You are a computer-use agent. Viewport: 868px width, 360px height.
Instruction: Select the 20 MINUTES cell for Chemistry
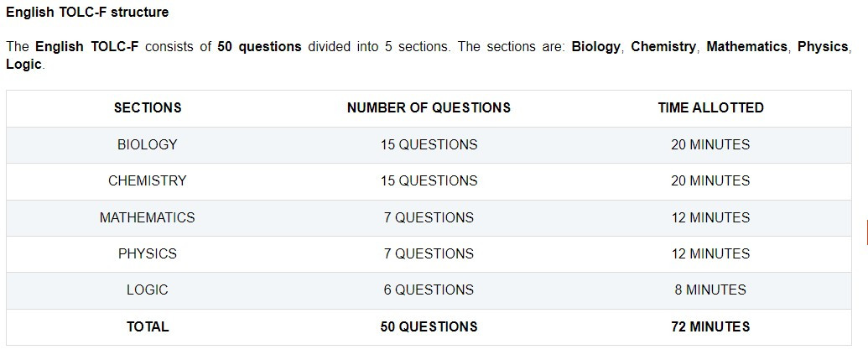tap(710, 180)
